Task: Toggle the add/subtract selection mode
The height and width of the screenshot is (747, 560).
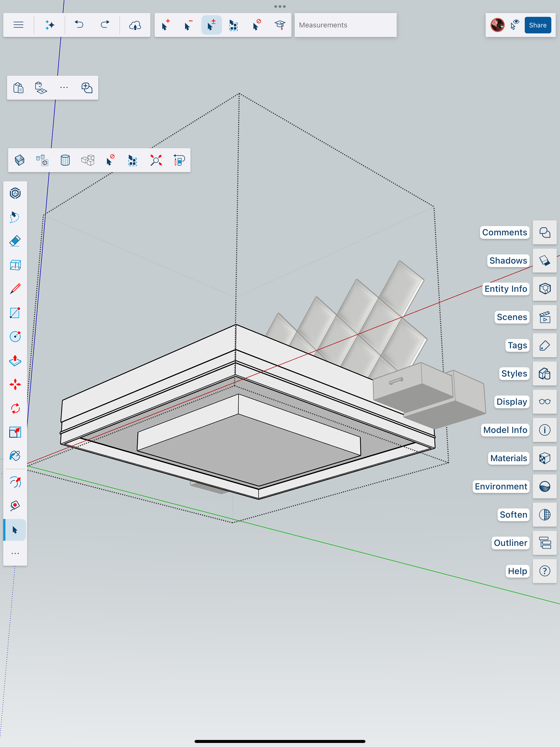Action: pyautogui.click(x=211, y=25)
